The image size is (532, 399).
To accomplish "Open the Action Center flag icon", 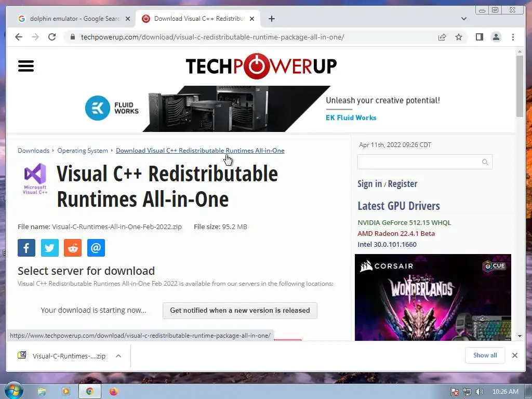I will (454, 392).
